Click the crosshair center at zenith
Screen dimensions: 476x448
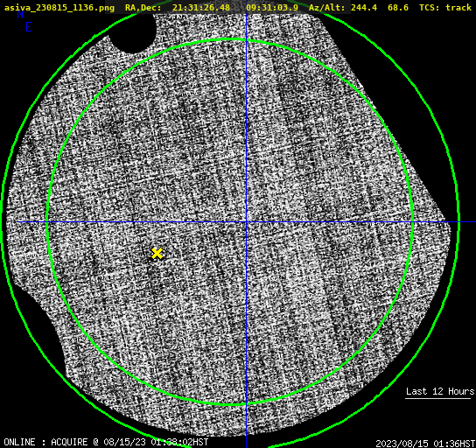tap(246, 222)
